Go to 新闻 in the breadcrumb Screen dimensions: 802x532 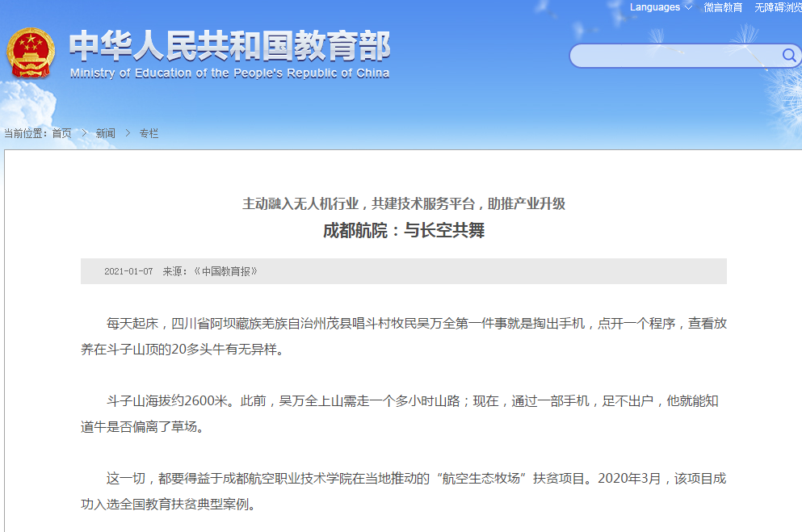[x=105, y=133]
